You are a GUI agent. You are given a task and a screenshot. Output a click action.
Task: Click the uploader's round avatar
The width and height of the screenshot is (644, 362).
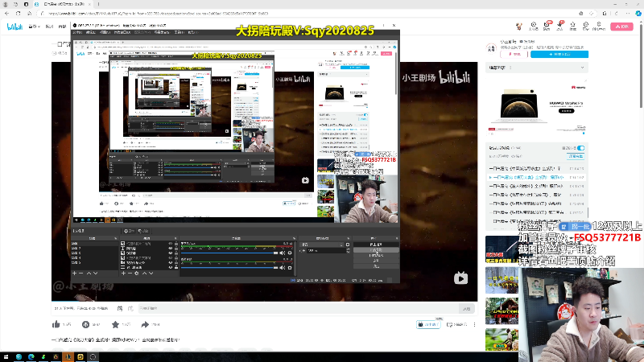pos(491,48)
